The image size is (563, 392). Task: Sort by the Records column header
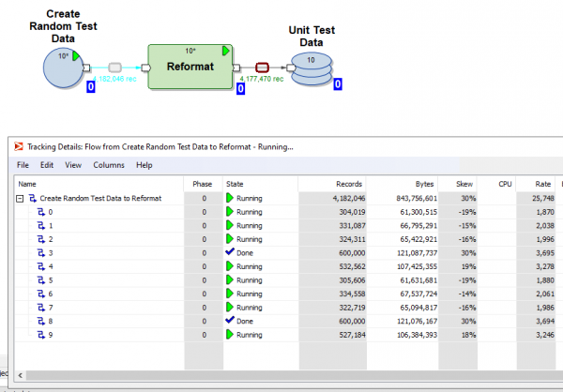(333, 184)
